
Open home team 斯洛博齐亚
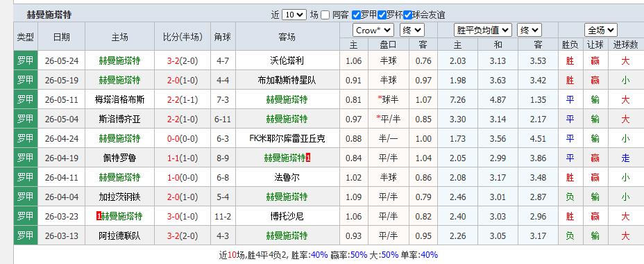click(x=120, y=119)
